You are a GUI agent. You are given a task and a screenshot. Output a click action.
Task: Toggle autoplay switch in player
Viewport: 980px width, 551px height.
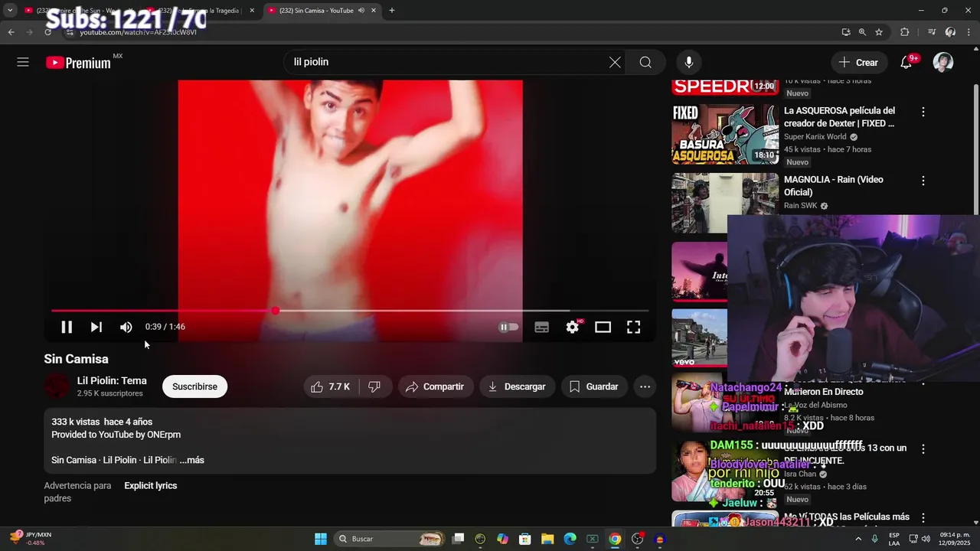509,327
